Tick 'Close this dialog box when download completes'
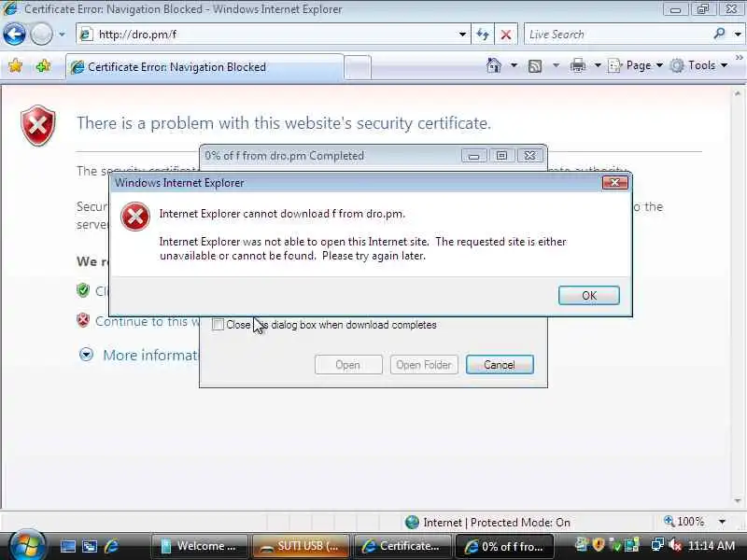Image resolution: width=747 pixels, height=560 pixels. [x=218, y=325]
